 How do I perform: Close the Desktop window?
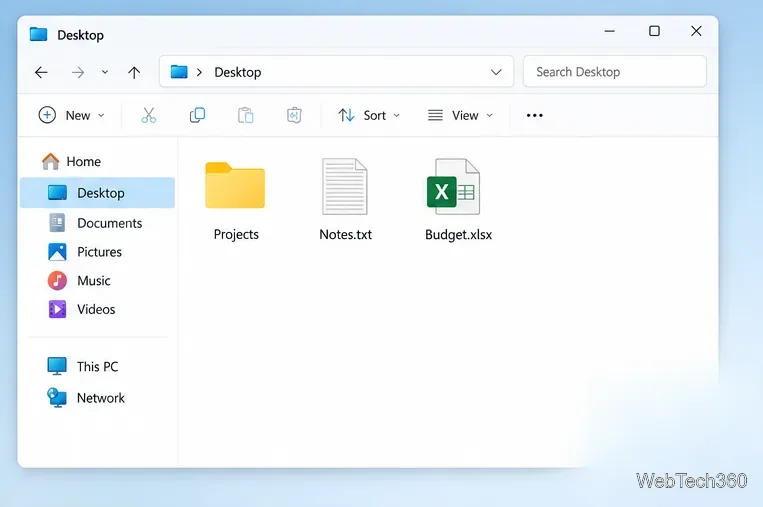696,31
